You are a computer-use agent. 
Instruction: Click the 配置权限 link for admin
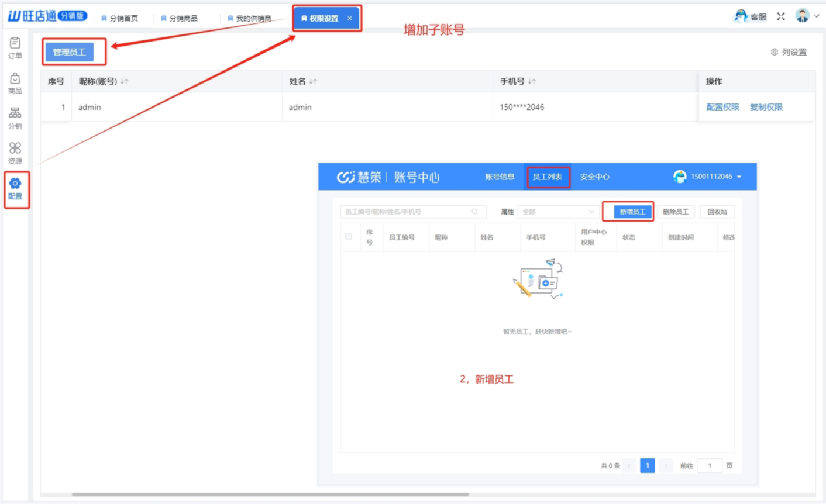pos(722,107)
